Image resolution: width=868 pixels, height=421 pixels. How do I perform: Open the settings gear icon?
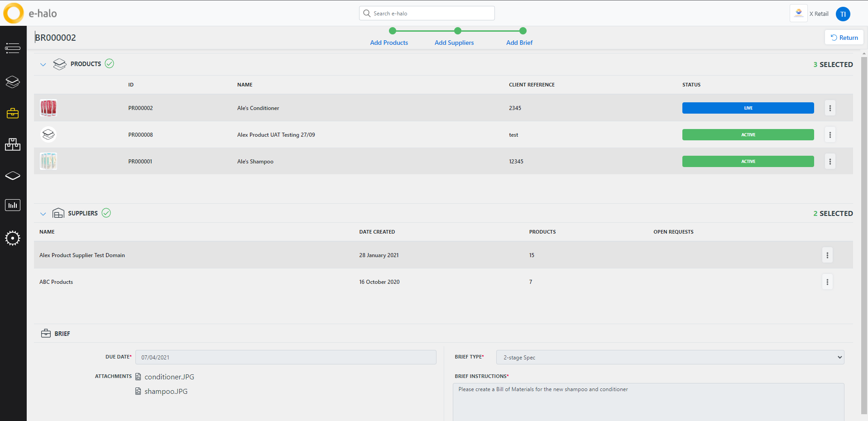click(13, 238)
